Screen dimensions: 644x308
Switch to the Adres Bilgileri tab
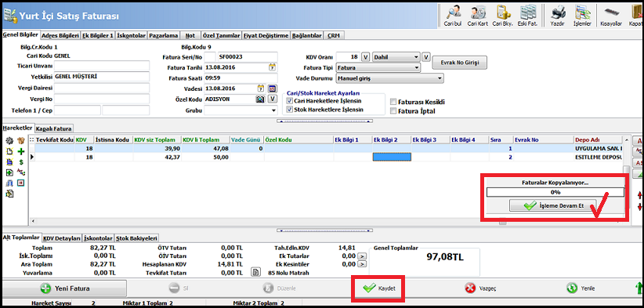tap(60, 36)
